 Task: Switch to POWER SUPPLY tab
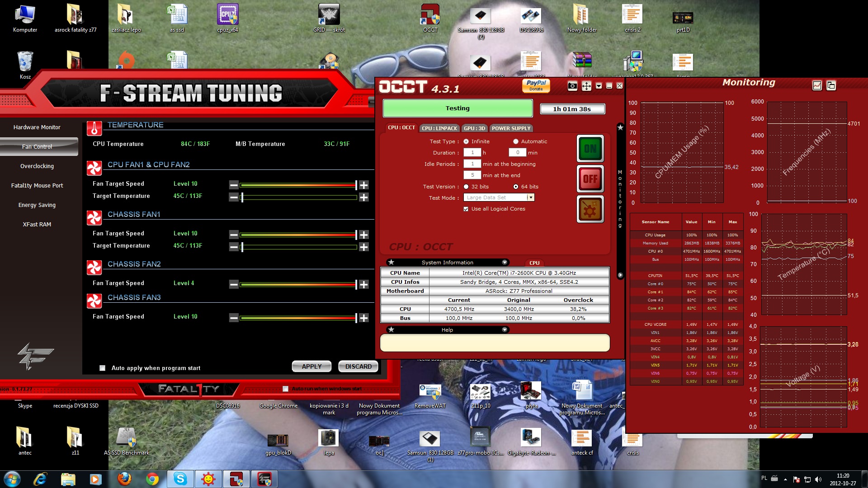(511, 128)
